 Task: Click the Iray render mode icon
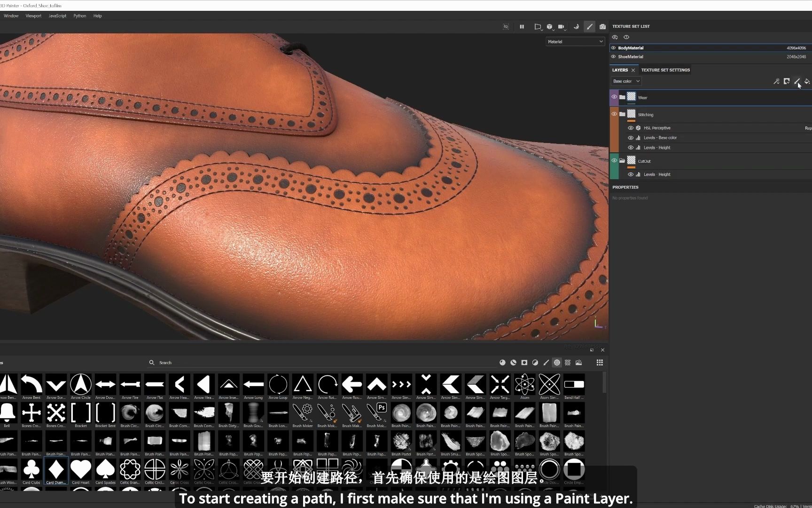click(x=577, y=27)
